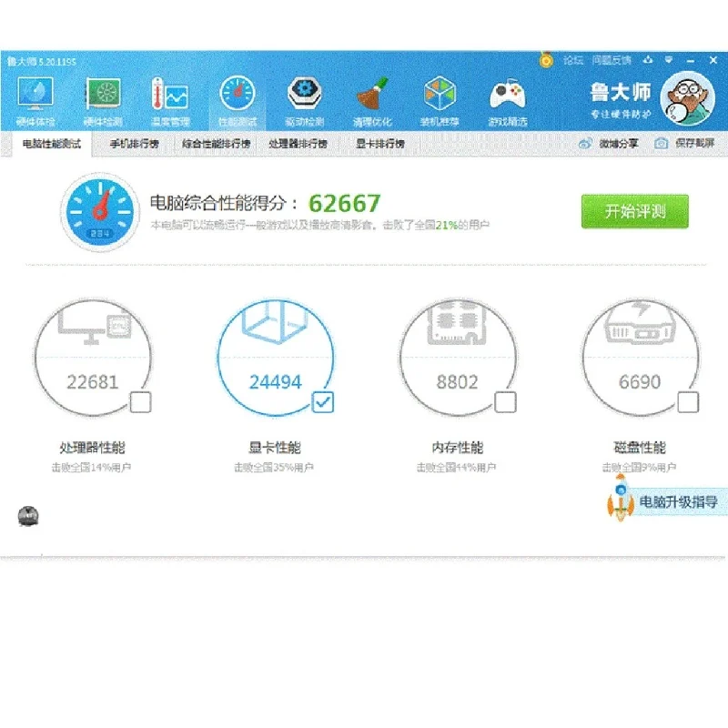Viewport: 728px width, 728px height.
Task: Open the 硬件检测 hardware detection icon
Action: click(103, 101)
